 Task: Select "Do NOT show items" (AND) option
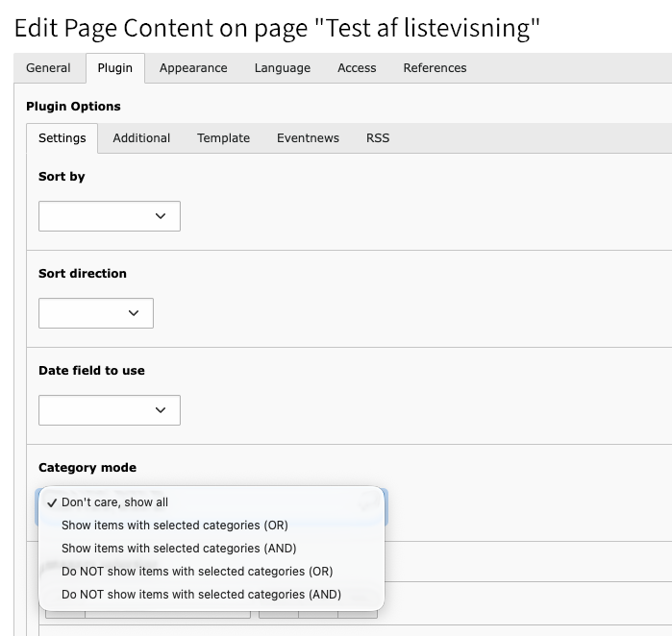[201, 595]
